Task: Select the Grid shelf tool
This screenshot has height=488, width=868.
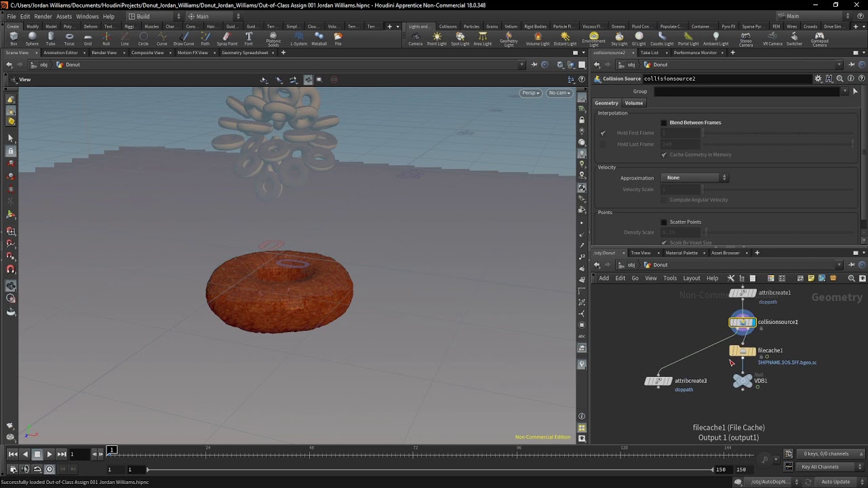Action: (x=87, y=39)
